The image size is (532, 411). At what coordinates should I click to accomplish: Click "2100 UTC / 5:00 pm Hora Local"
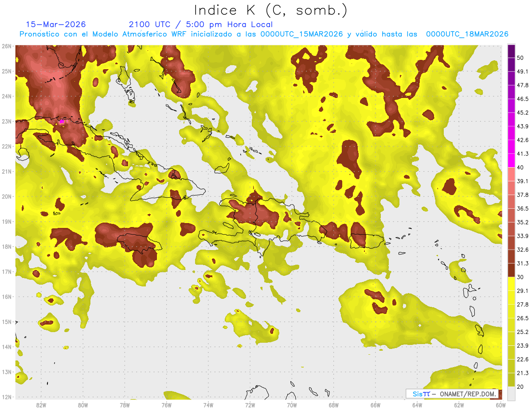click(201, 24)
